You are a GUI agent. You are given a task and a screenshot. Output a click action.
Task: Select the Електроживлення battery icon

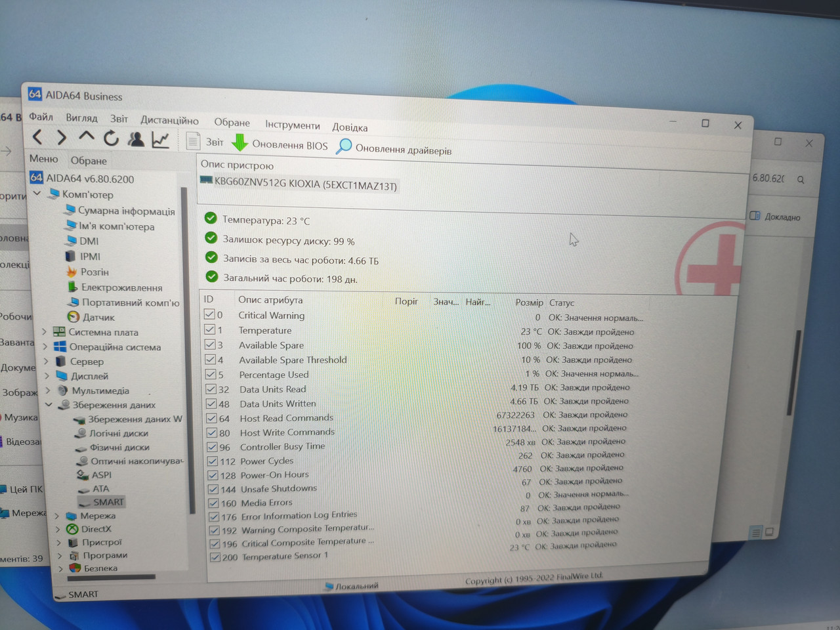pos(73,287)
